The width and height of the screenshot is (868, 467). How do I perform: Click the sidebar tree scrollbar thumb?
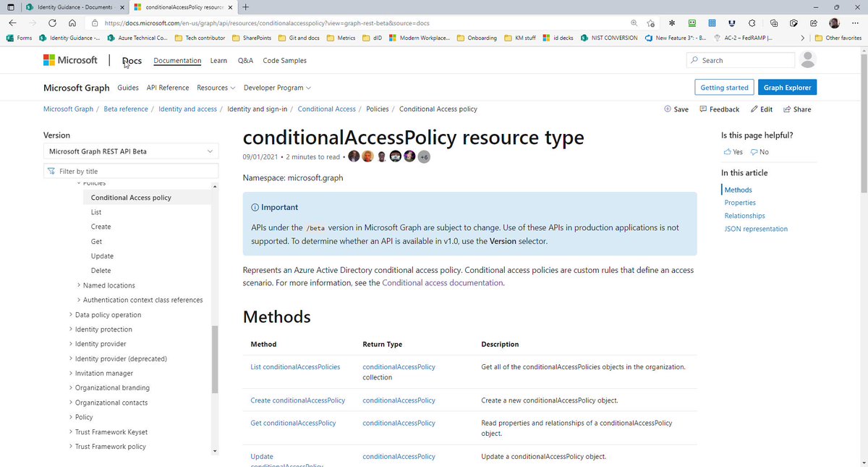point(214,359)
